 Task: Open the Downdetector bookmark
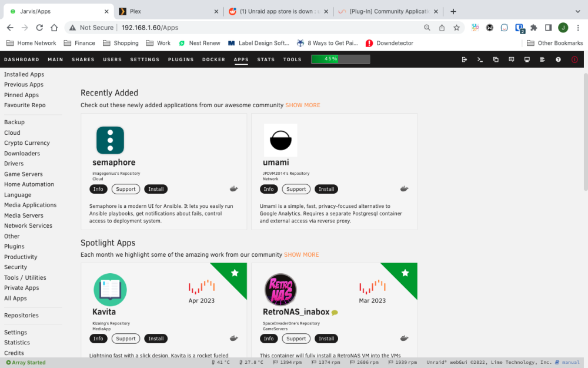pos(390,43)
